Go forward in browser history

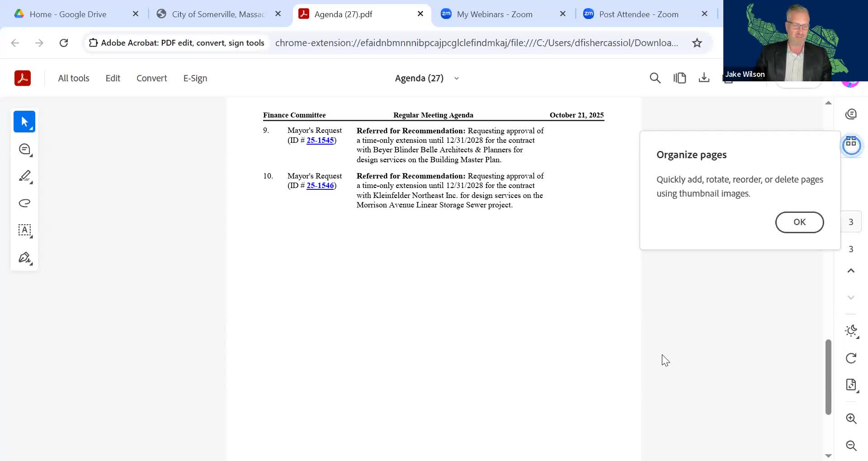pyautogui.click(x=39, y=43)
